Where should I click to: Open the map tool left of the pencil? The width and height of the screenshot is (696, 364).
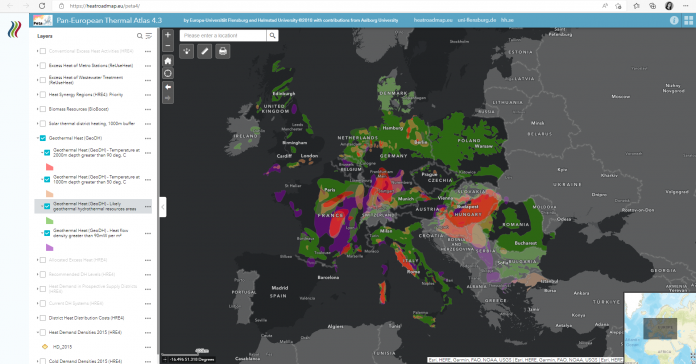click(187, 51)
